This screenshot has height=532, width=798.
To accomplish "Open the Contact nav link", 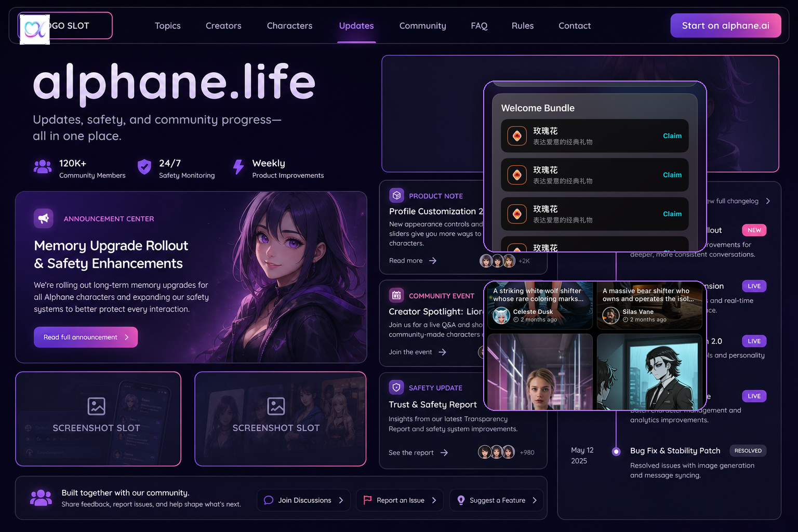I will coord(575,25).
